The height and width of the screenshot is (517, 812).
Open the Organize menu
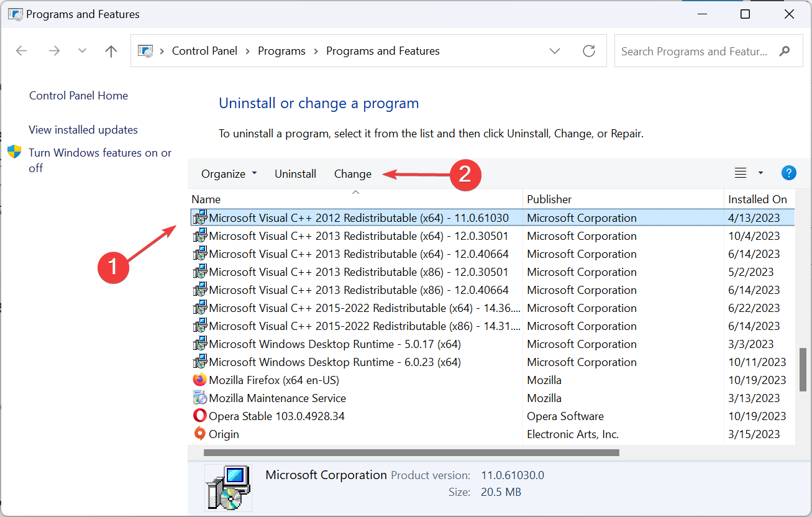pos(224,174)
